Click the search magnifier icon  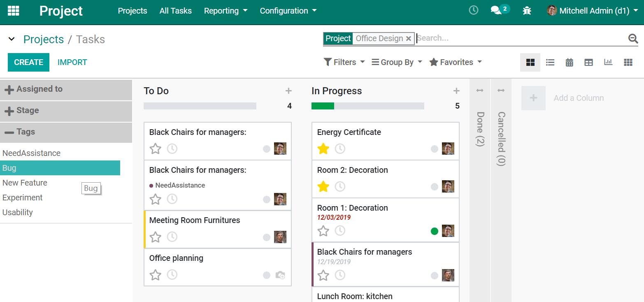coord(633,39)
